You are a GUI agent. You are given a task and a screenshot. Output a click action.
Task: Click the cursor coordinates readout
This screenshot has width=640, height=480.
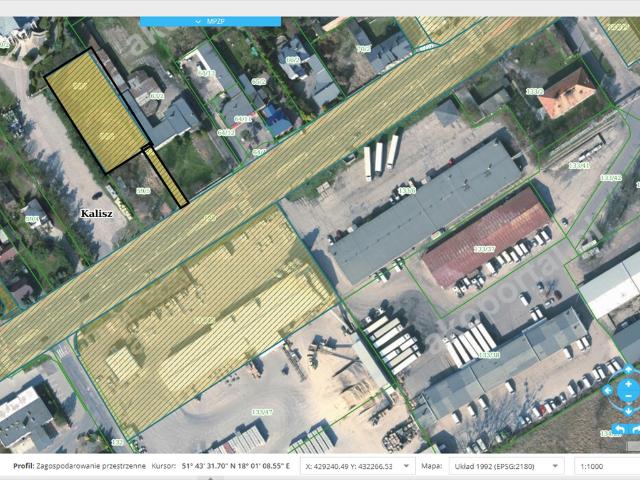[x=235, y=466]
